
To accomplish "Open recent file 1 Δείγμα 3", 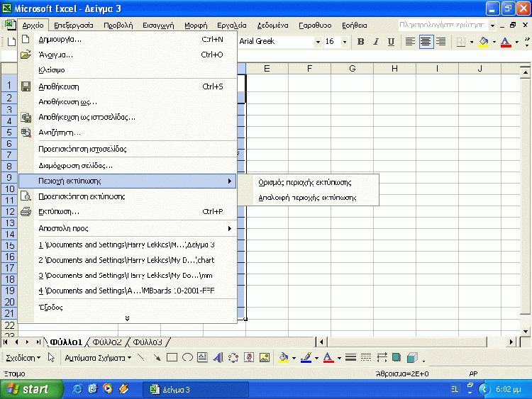I will (128, 245).
